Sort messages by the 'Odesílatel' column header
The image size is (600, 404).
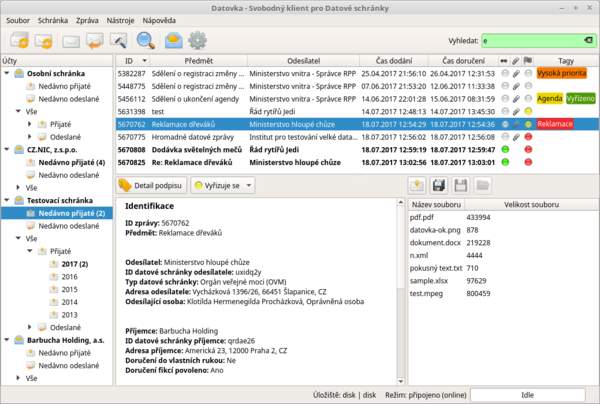[x=304, y=61]
